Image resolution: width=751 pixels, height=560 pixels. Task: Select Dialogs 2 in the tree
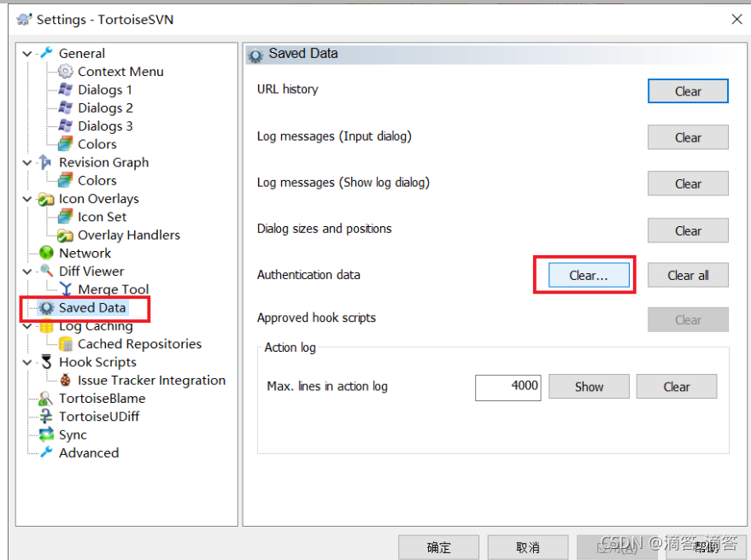coord(105,108)
